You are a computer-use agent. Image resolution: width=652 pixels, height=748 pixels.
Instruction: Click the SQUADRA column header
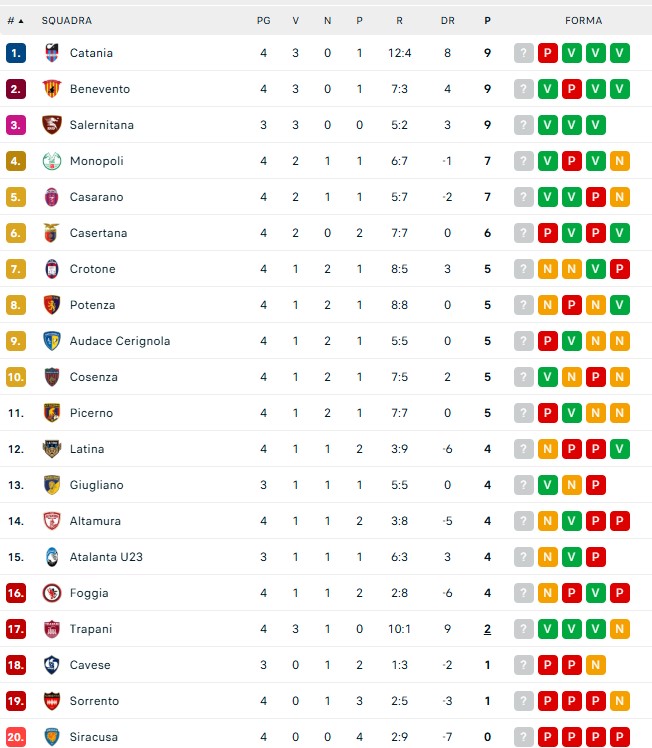(67, 21)
